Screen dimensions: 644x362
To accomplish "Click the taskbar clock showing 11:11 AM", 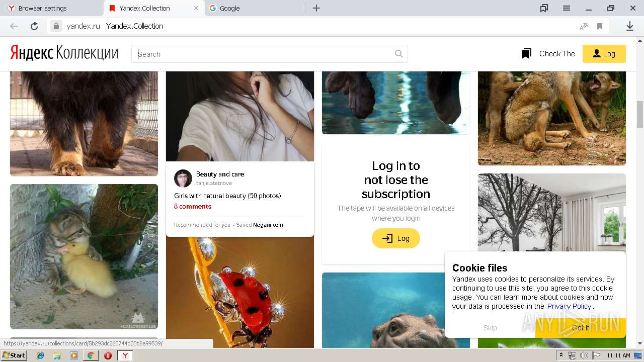I will coord(618,355).
